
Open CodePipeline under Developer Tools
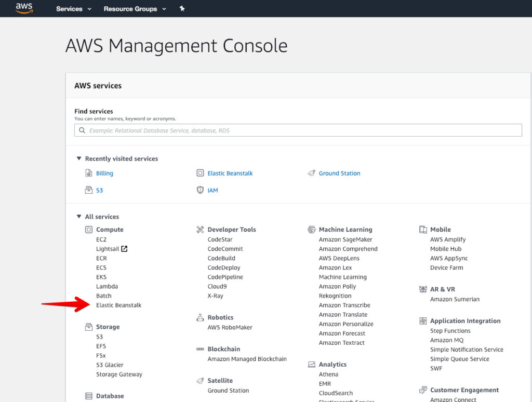coord(225,277)
